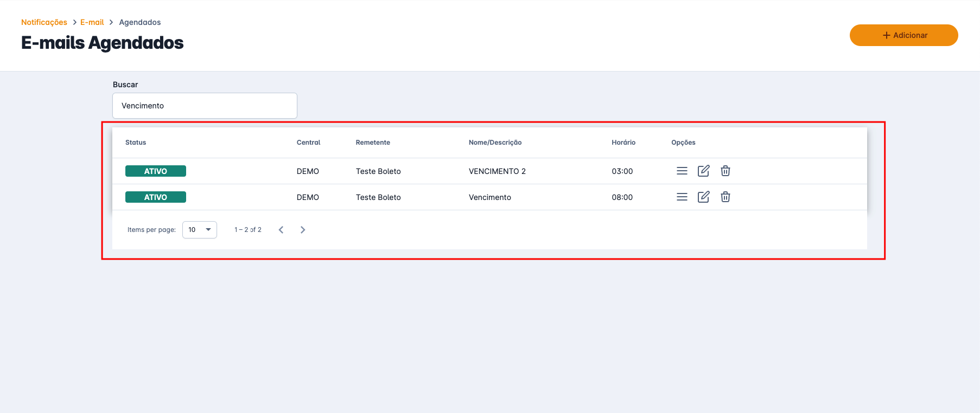Viewport: 980px width, 413px height.
Task: Toggle ATIVO status badge in 08:00 row
Action: [x=156, y=197]
